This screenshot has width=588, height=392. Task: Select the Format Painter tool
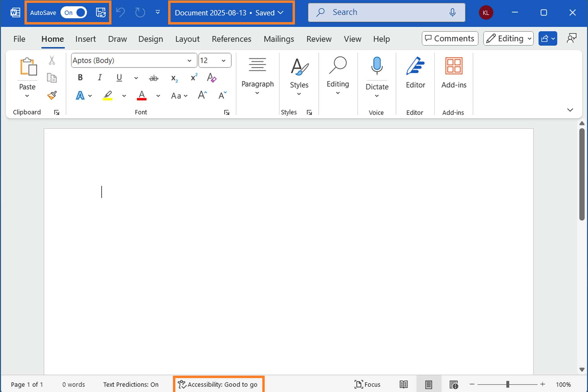(x=52, y=95)
